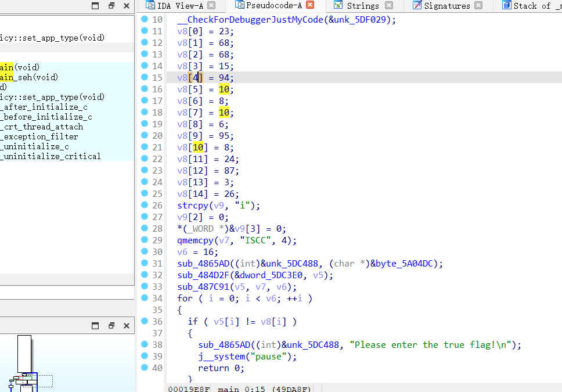Click "Please enter the true flag!\n" string
The height and width of the screenshot is (392, 562).
click(430, 345)
